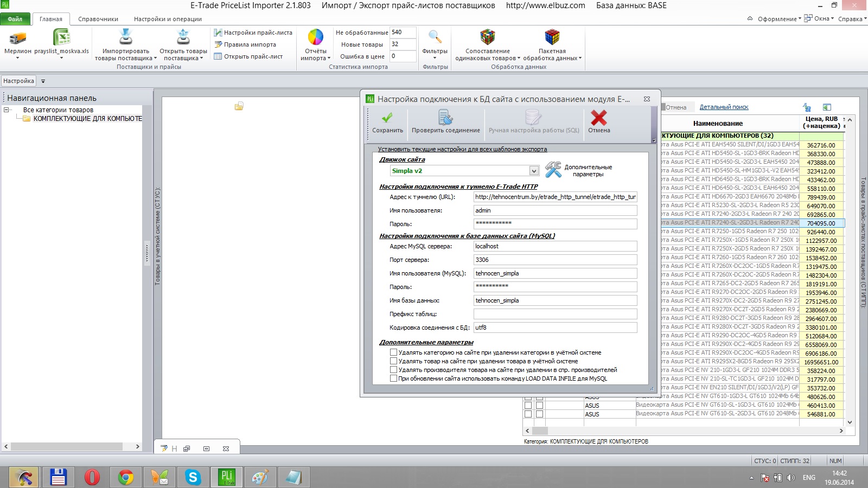Expand the Настройка toolbar overflow arrow
The height and width of the screenshot is (488, 868).
pos(43,81)
